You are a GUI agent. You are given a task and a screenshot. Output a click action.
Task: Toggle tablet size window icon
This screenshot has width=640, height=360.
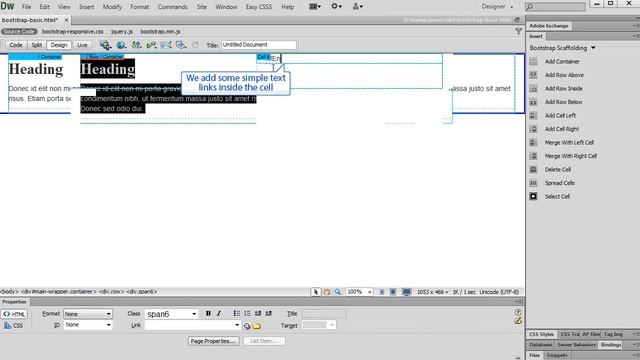393,292
